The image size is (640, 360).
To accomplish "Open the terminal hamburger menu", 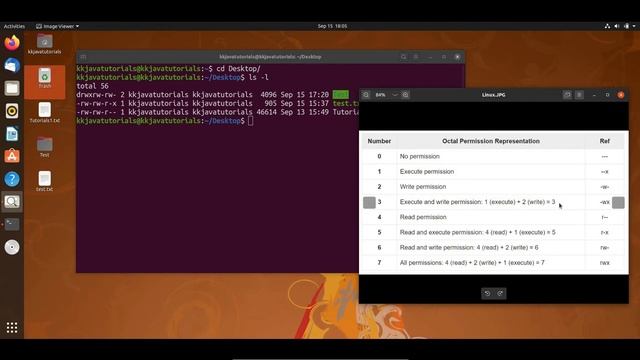I will (x=416, y=57).
